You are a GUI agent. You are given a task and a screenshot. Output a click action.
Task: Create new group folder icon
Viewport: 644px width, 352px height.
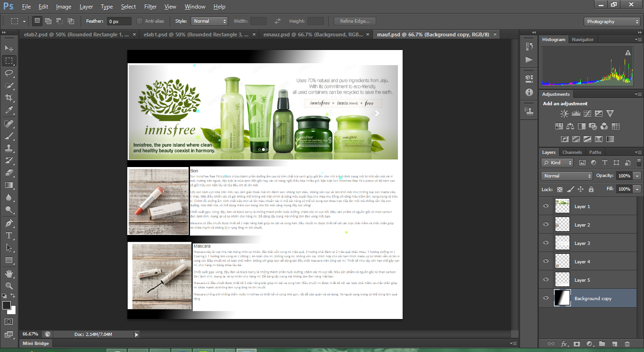tap(602, 344)
